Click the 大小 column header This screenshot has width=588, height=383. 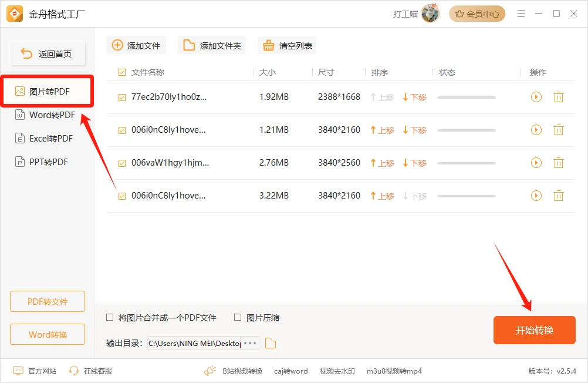268,72
